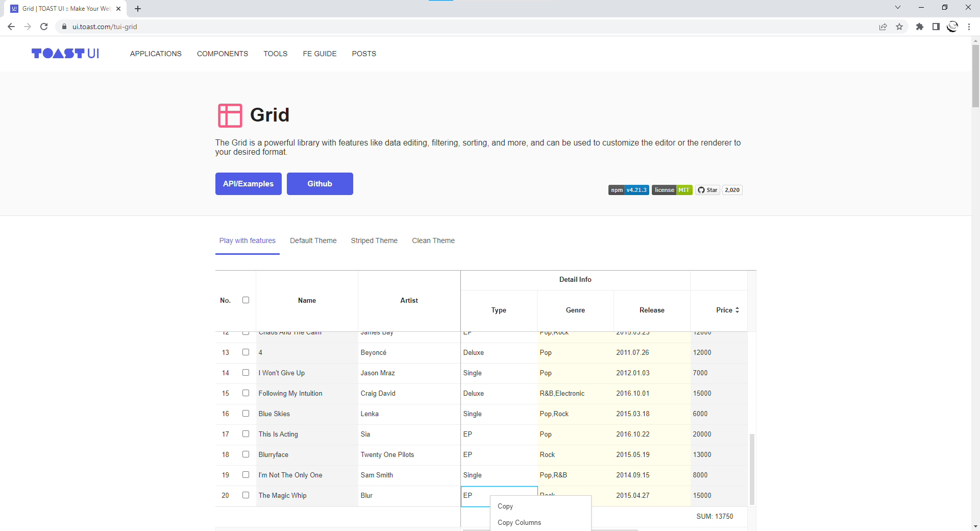Click the TOAST UI logo
Viewport: 980px width, 531px height.
click(65, 54)
